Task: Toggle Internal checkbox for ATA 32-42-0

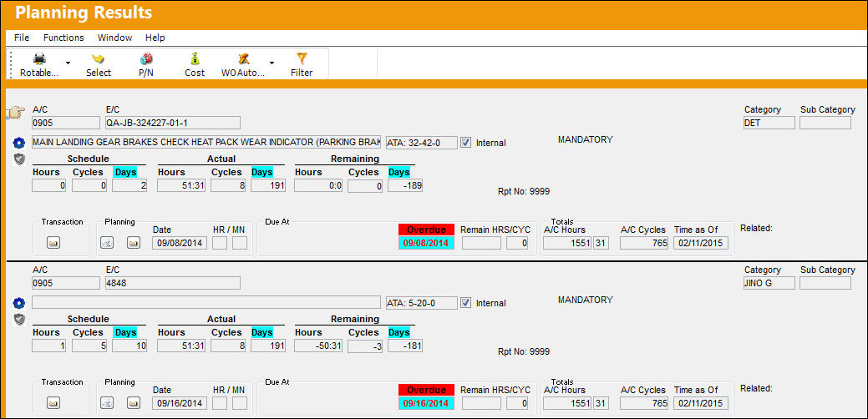Action: [x=466, y=143]
